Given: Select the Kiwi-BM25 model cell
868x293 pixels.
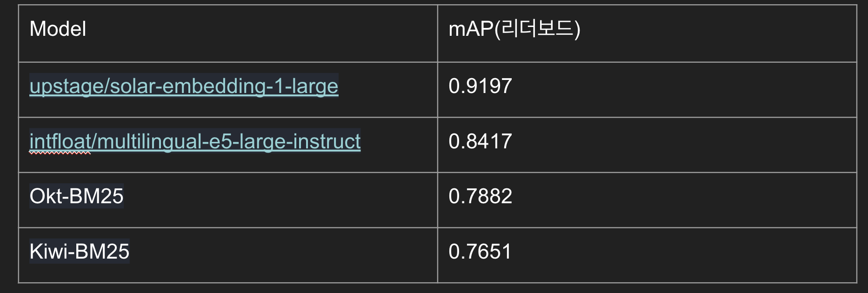Looking at the screenshot, I should (x=228, y=255).
